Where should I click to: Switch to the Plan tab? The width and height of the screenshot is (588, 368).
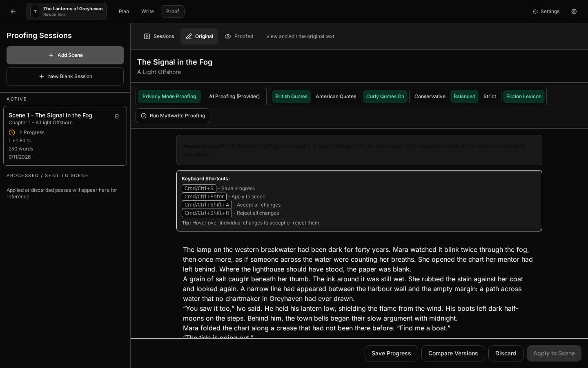(124, 11)
